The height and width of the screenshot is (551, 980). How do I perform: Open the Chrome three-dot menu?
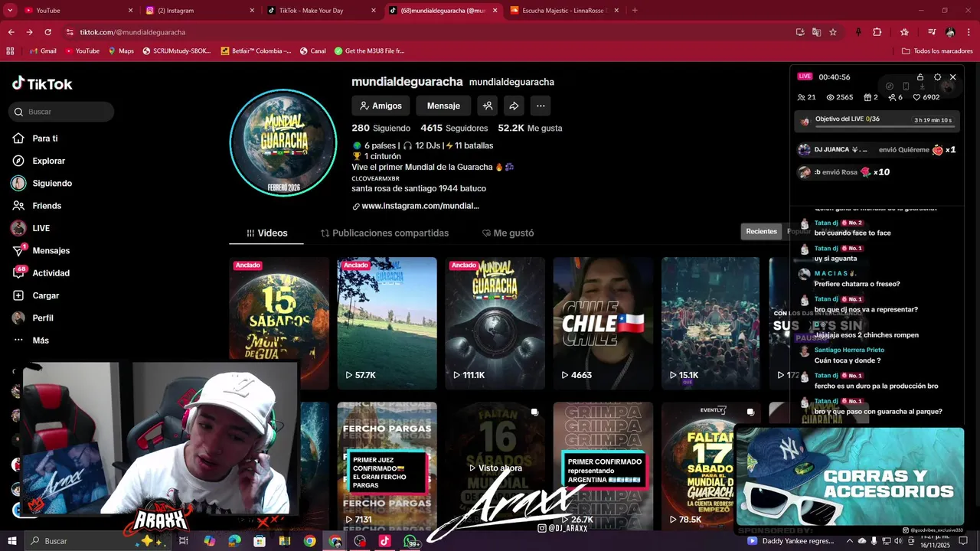pos(969,32)
